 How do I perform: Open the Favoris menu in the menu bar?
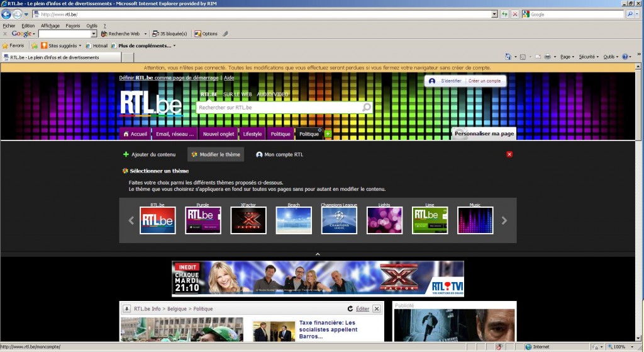tap(73, 25)
